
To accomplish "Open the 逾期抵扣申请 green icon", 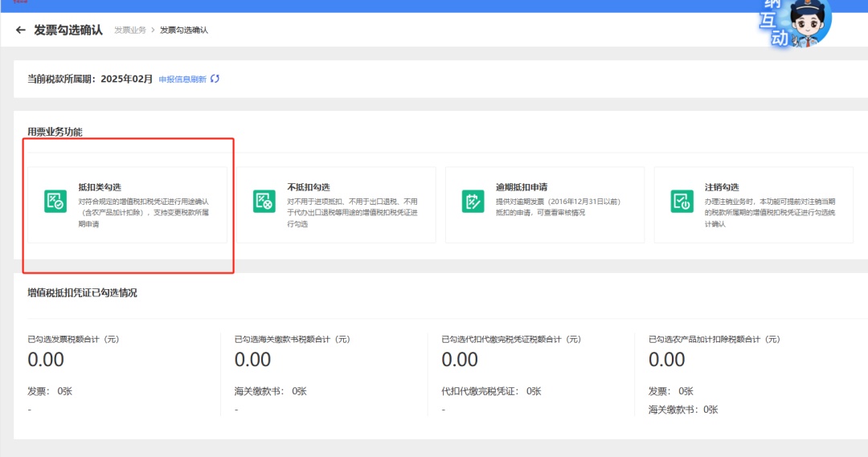I will point(473,201).
